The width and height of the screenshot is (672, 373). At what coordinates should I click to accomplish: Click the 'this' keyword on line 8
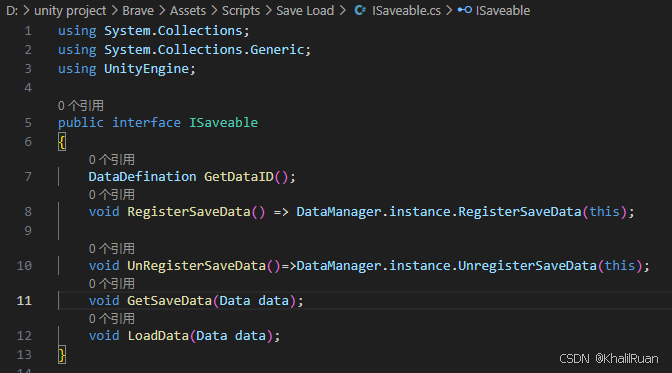click(604, 212)
